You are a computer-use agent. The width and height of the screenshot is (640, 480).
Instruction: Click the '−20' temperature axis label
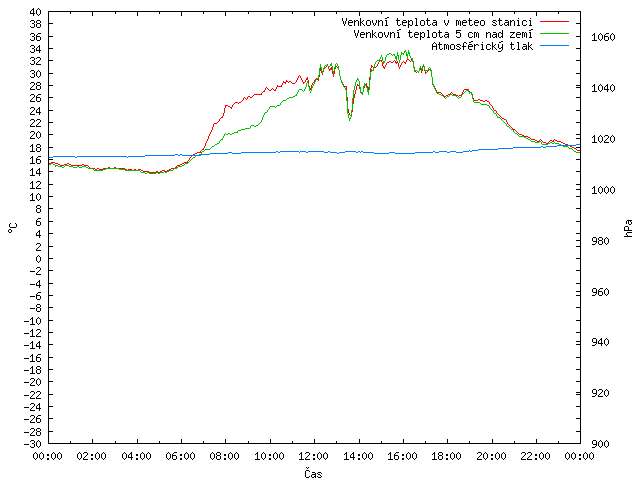[33, 382]
